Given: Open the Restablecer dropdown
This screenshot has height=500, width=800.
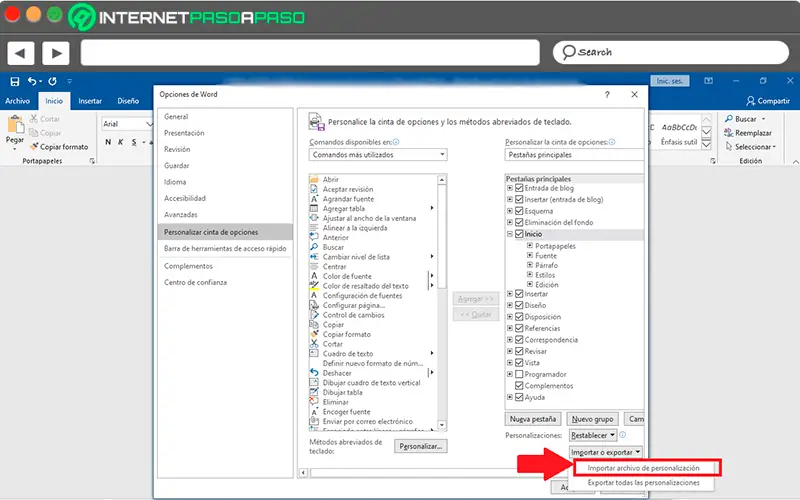Looking at the screenshot, I should 593,435.
